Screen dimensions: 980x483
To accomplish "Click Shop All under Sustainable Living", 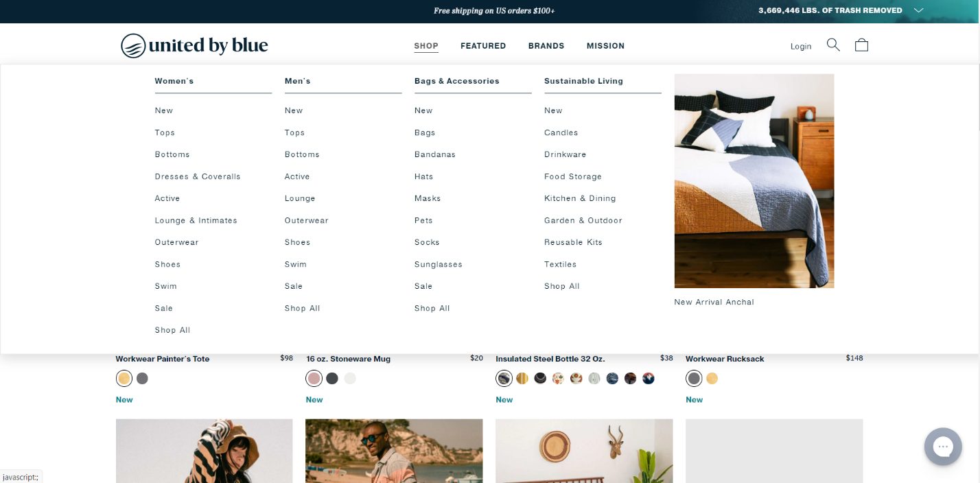I will point(562,286).
